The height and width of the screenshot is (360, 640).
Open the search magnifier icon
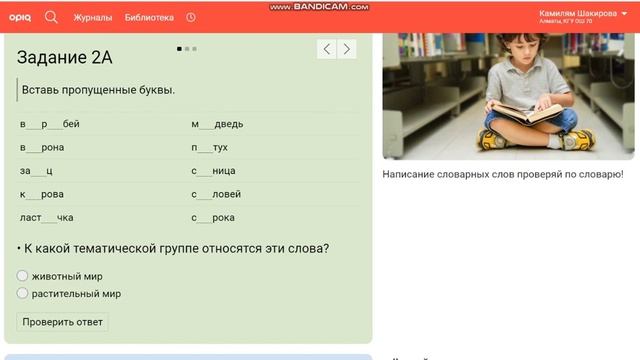(51, 17)
